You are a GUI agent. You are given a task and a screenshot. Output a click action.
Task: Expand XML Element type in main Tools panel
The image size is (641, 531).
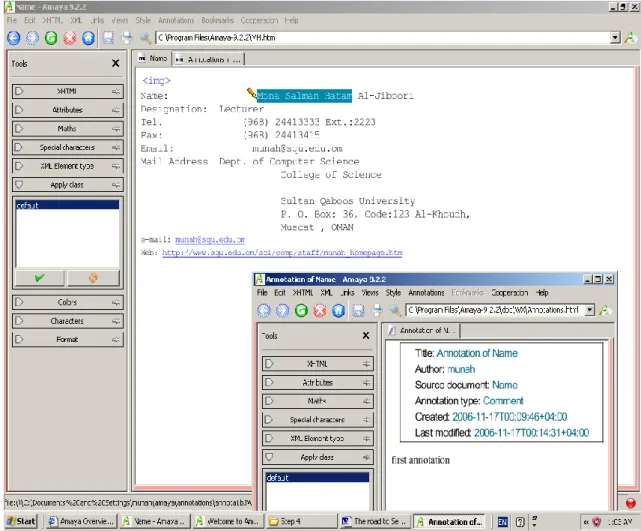tap(67, 166)
